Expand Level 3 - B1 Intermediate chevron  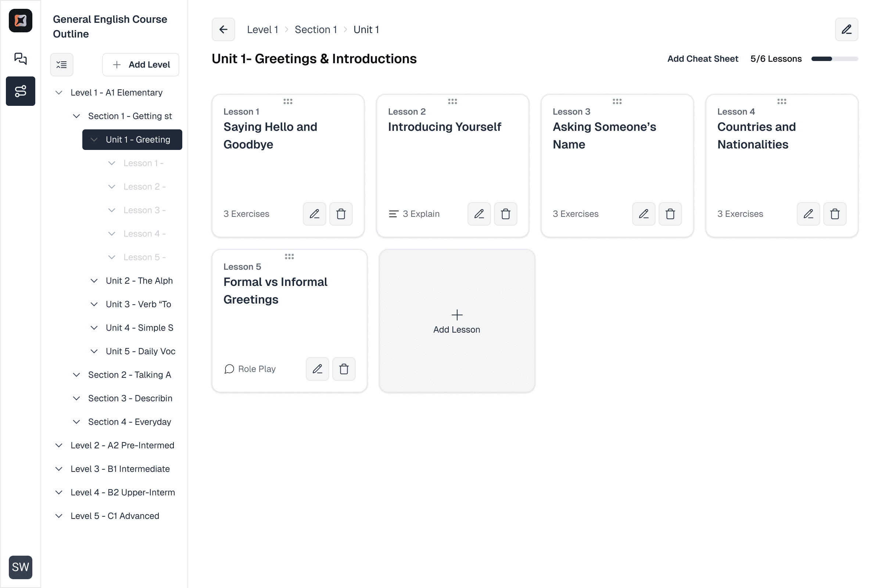59,469
